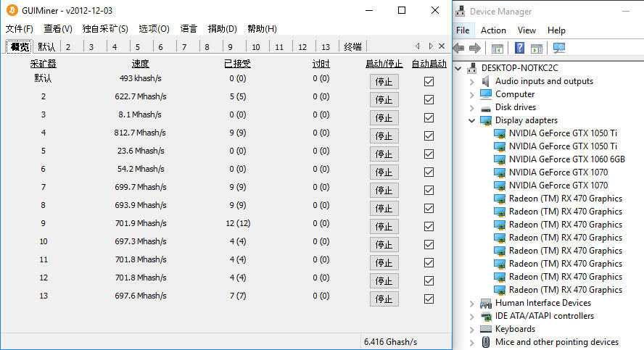This screenshot has height=350, width=644.
Task: Click the Keyboards category icon
Action: click(x=486, y=329)
